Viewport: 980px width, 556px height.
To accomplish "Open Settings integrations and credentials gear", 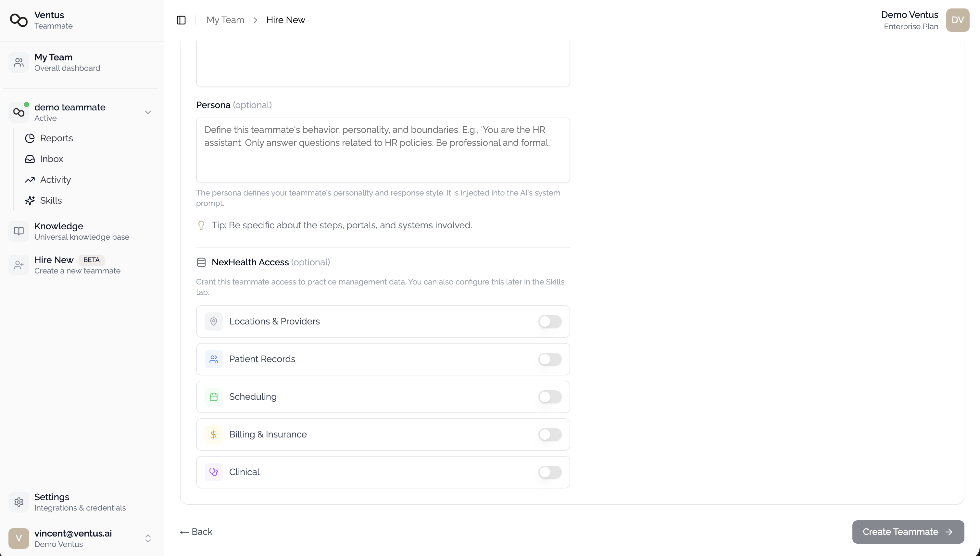I will 19,502.
